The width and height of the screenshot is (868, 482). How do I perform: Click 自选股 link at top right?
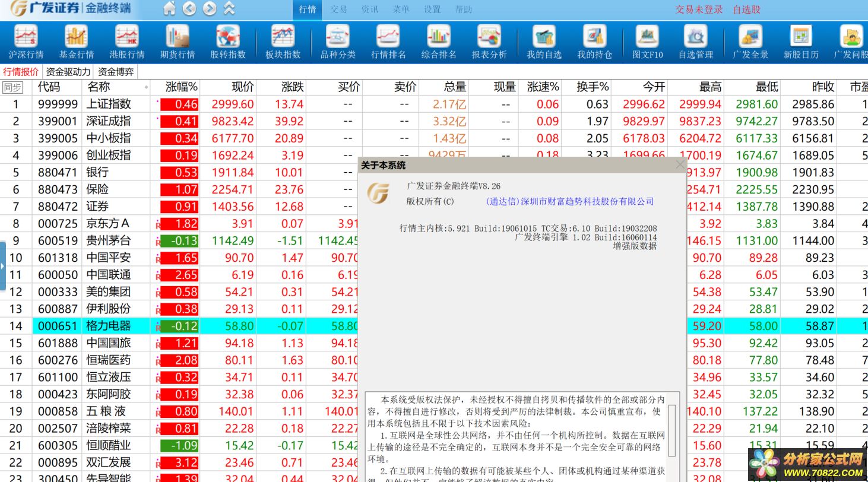coord(746,9)
